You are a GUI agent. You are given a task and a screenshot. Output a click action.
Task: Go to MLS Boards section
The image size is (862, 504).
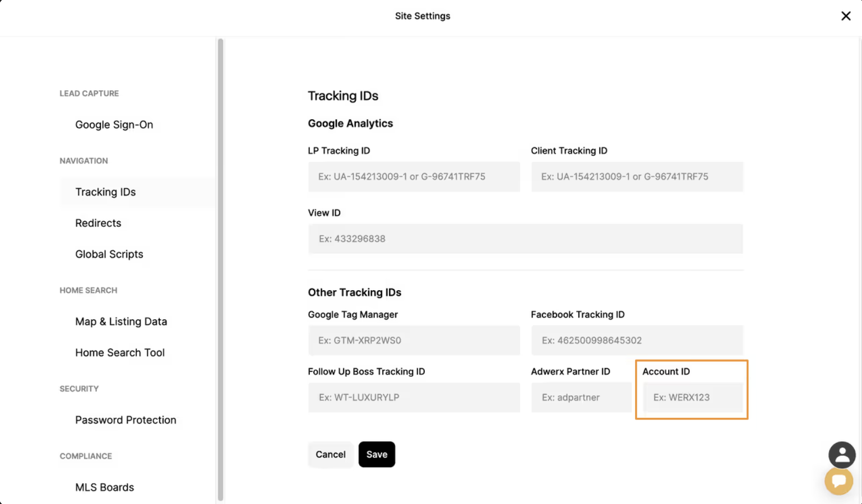105,487
